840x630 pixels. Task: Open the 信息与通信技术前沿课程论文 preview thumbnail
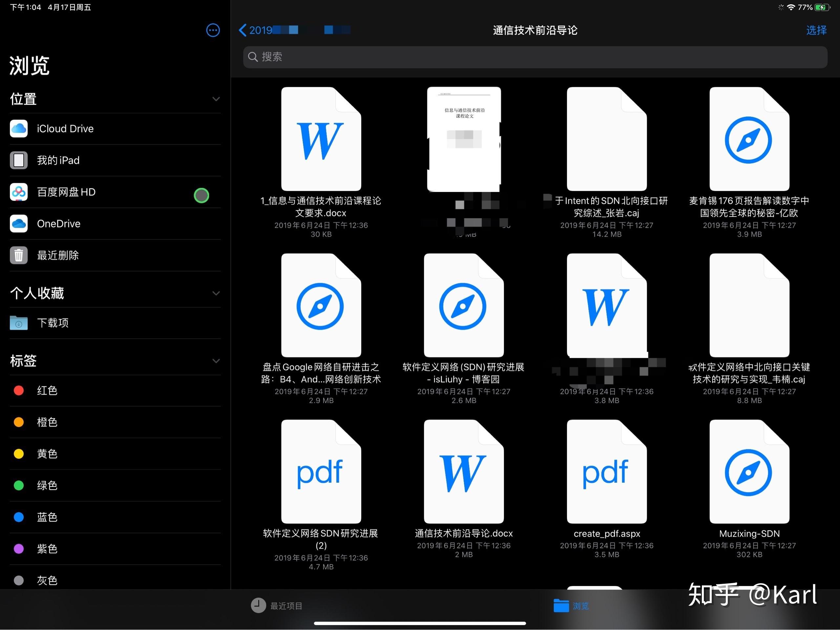(x=464, y=139)
